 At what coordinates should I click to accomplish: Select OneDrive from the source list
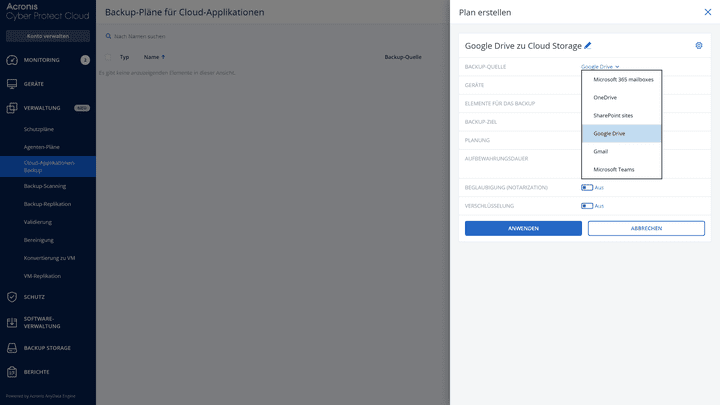pyautogui.click(x=621, y=97)
